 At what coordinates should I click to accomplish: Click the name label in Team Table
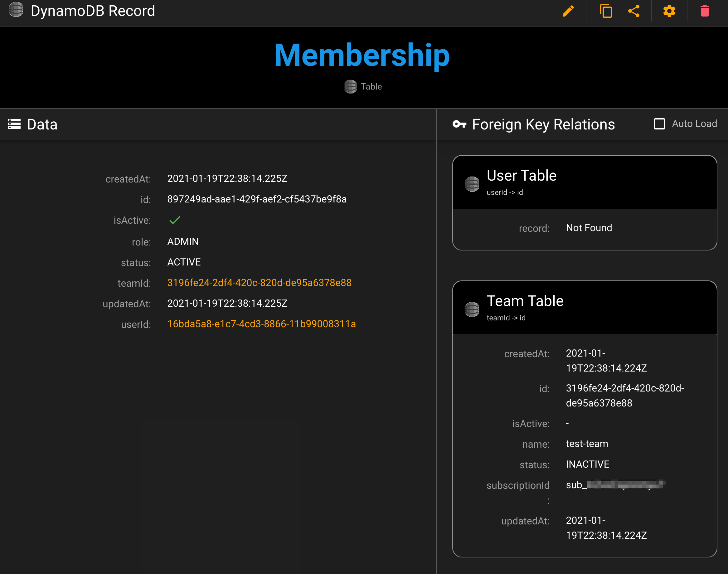click(x=536, y=444)
